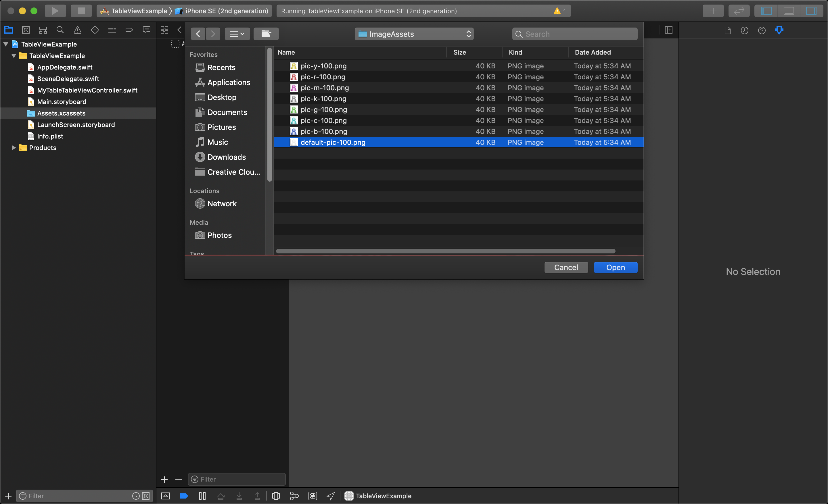Screen dimensions: 828x504
Task: Click the Debug Memory Graph icon
Action: 294,496
